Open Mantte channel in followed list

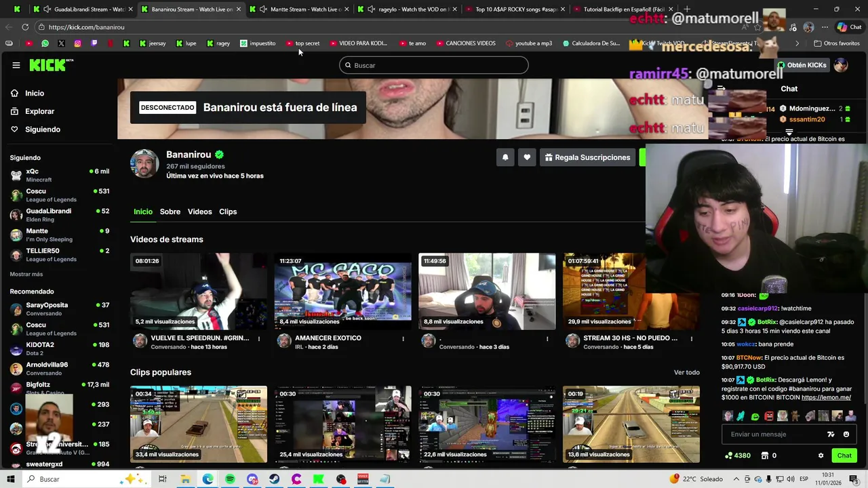click(60, 235)
